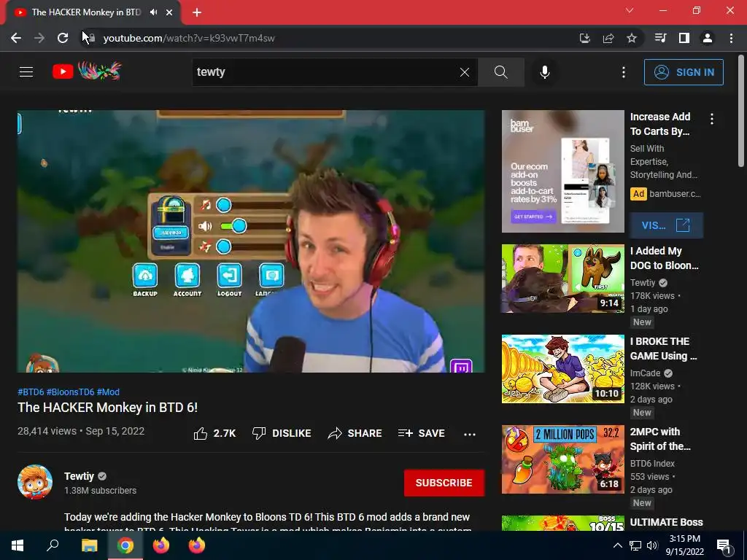Open YouTube settings three-dot menu

[624, 72]
